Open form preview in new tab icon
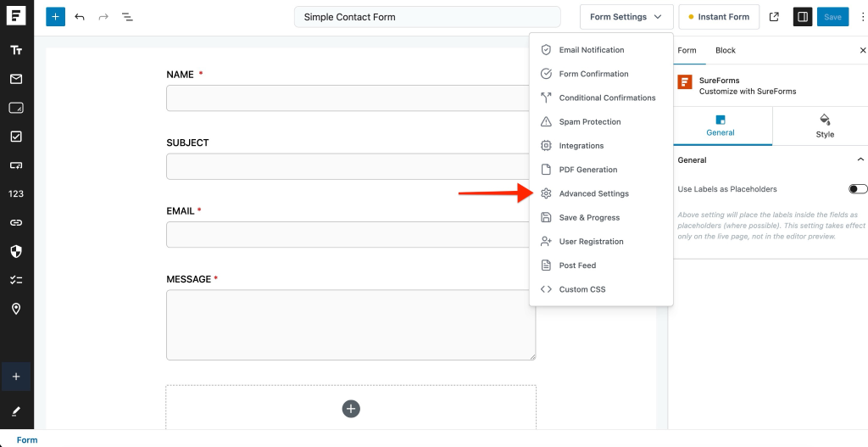This screenshot has width=868, height=447. [774, 17]
